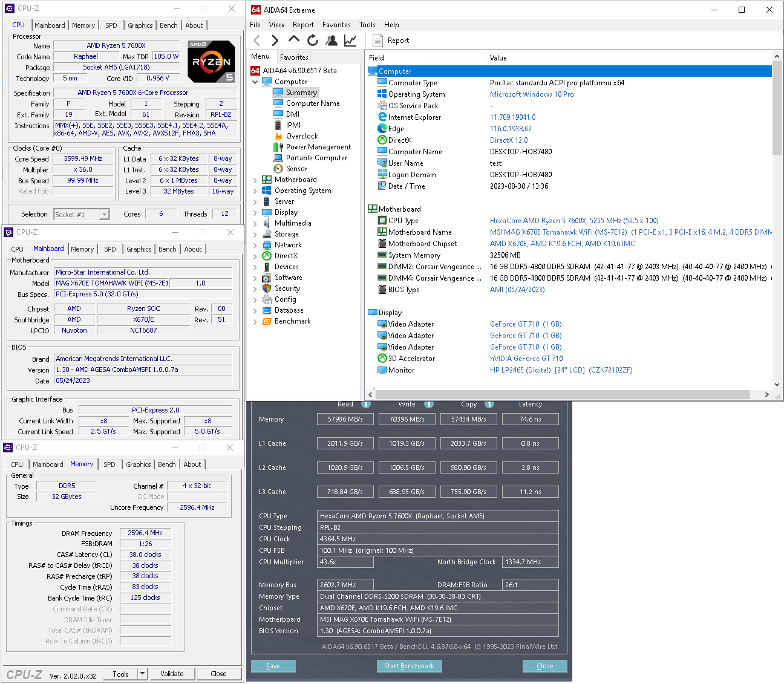
Task: Refresh the AIDA64 page
Action: click(x=313, y=41)
